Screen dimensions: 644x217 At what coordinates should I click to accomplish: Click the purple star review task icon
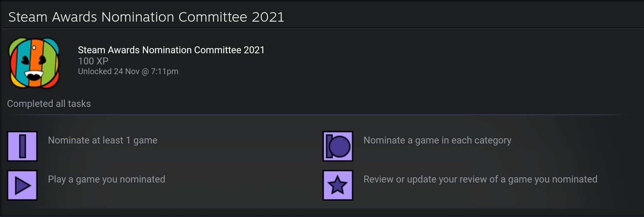338,185
